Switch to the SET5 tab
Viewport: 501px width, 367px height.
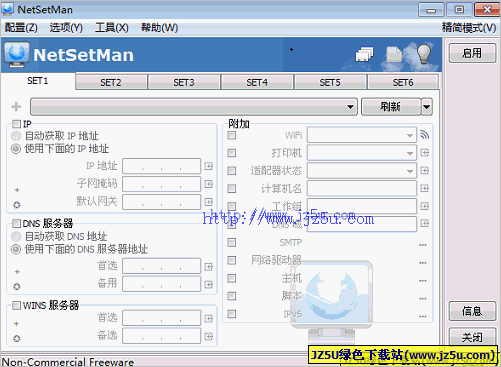(x=330, y=82)
